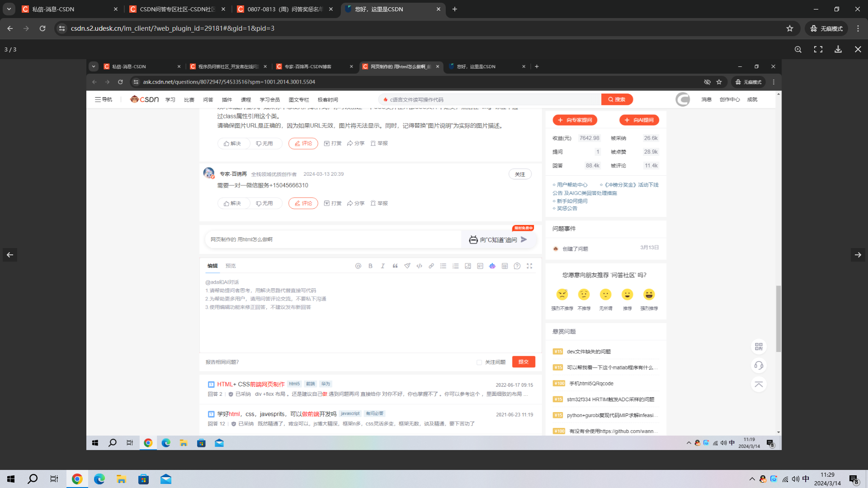868x488 pixels.
Task: Insert a table via the editor toolbar
Action: [505, 266]
